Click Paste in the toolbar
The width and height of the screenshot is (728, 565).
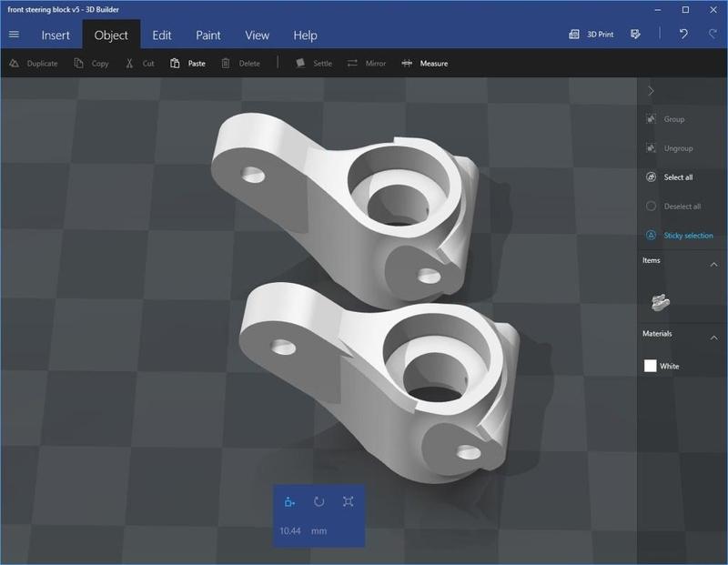pos(187,63)
